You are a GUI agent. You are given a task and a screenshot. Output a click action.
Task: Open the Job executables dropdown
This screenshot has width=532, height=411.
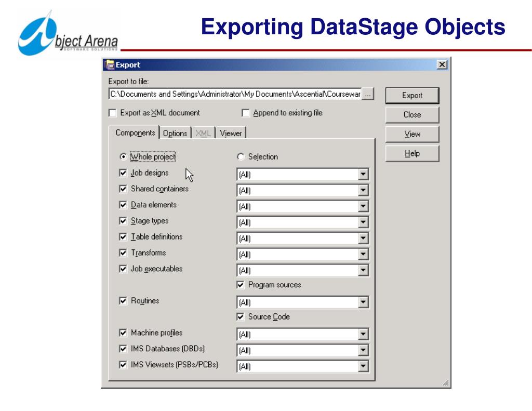click(363, 270)
